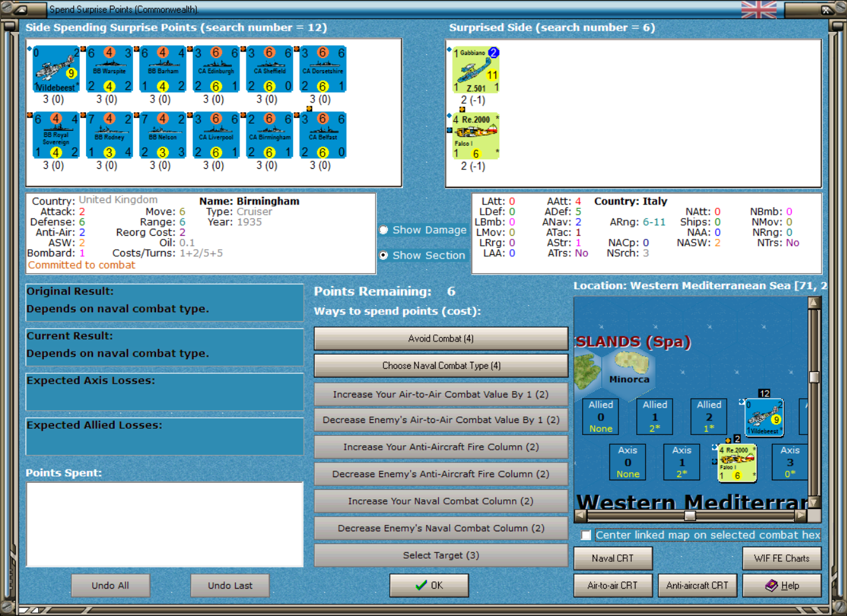Click the Re.2000 counter on the map
This screenshot has height=616, width=847.
coord(737,463)
